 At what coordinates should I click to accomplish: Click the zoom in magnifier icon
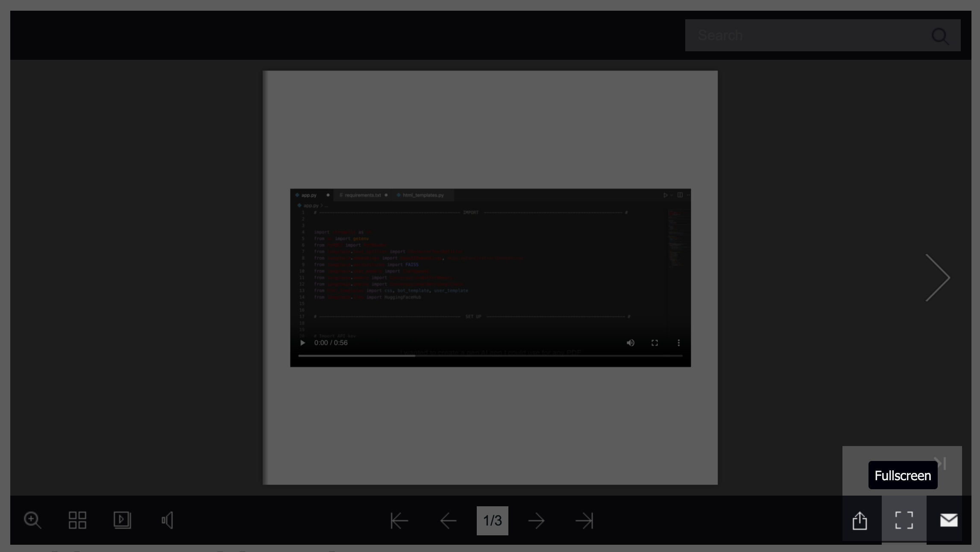[x=32, y=520]
